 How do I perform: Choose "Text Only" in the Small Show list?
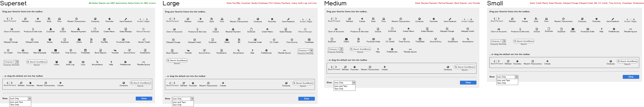pos(502,83)
